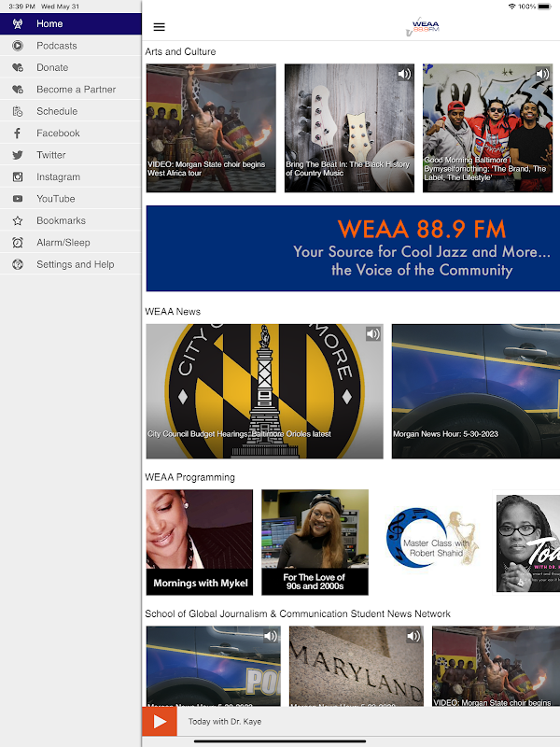The image size is (560, 747).
Task: Tap the Home radio tower icon
Action: pos(18,24)
